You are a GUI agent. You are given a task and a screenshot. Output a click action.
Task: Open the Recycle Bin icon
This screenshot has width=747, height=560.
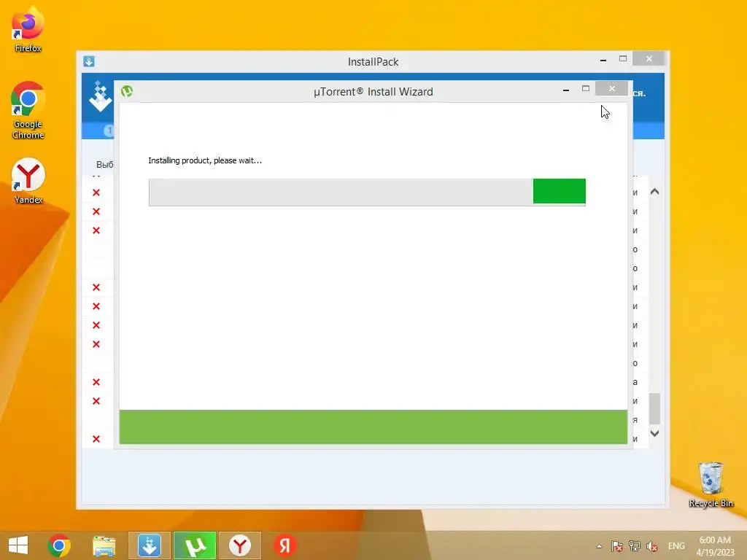[711, 485]
